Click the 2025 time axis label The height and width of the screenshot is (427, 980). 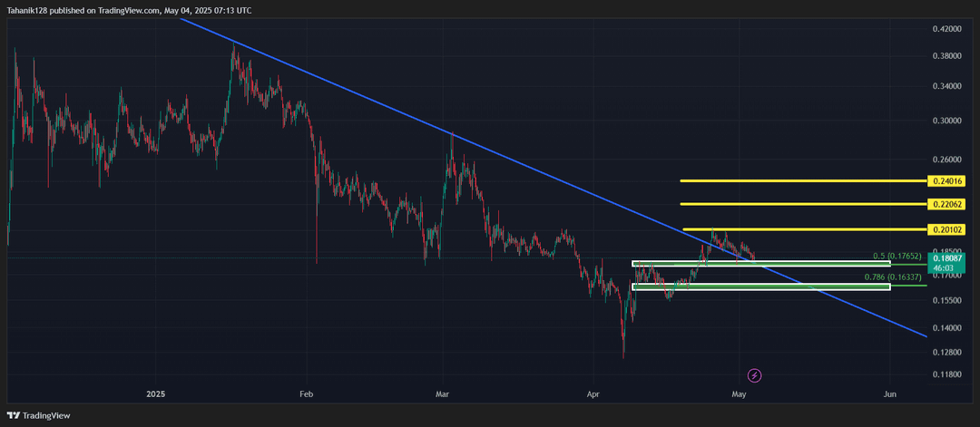point(155,394)
